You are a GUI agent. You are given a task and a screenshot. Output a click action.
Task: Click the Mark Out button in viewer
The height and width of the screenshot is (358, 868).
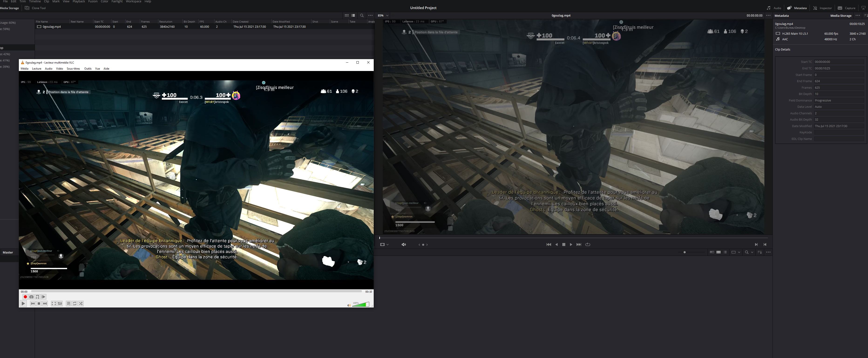765,244
